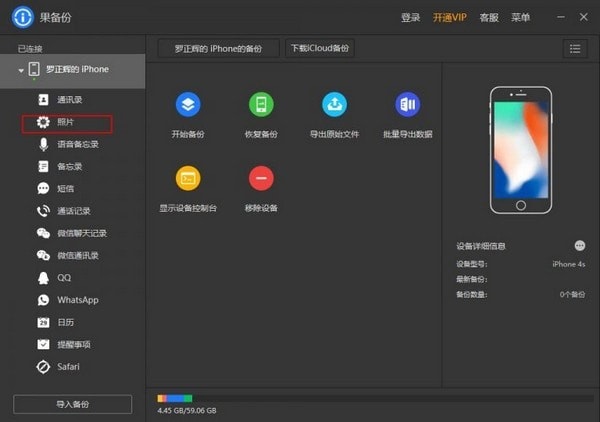
Task: Open 客服 customer service
Action: (x=489, y=17)
